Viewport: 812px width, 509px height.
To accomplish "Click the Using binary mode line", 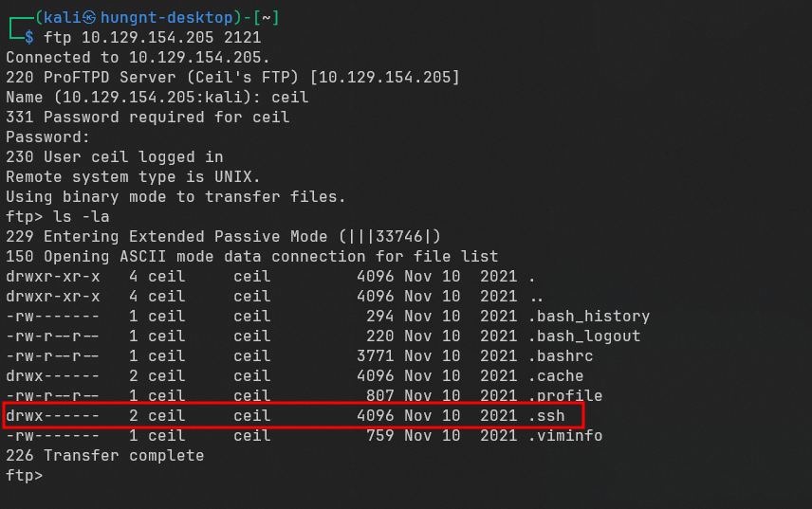I will point(175,196).
